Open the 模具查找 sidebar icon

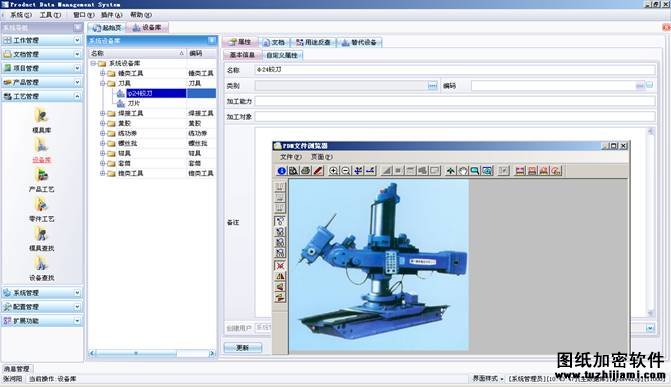point(41,234)
